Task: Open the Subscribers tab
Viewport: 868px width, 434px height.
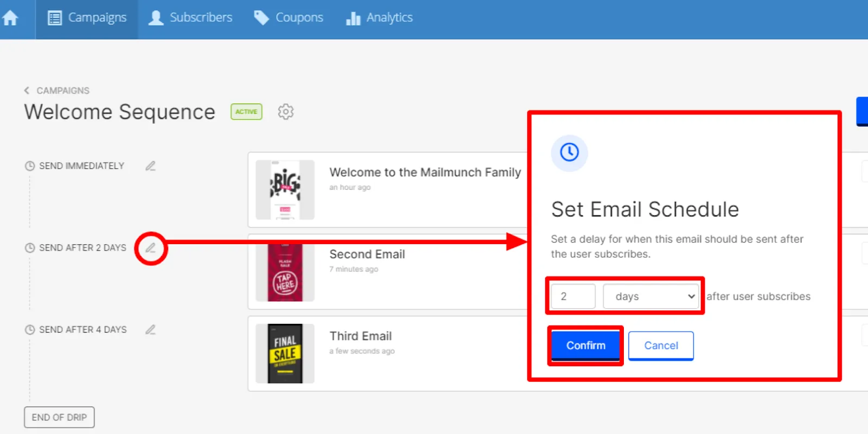Action: tap(190, 18)
